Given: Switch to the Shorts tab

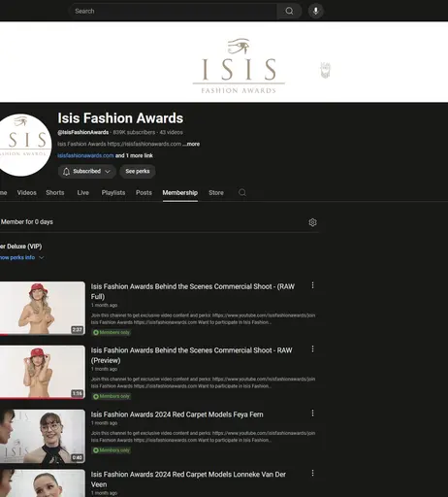Looking at the screenshot, I should (55, 192).
